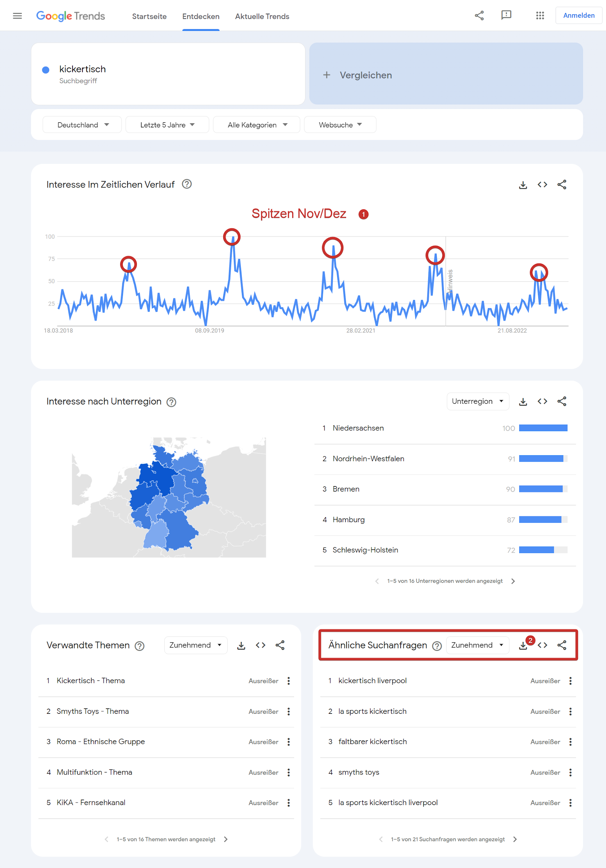Open help for Ähnliche Suchanfragen
Image resolution: width=606 pixels, height=868 pixels.
tap(437, 646)
